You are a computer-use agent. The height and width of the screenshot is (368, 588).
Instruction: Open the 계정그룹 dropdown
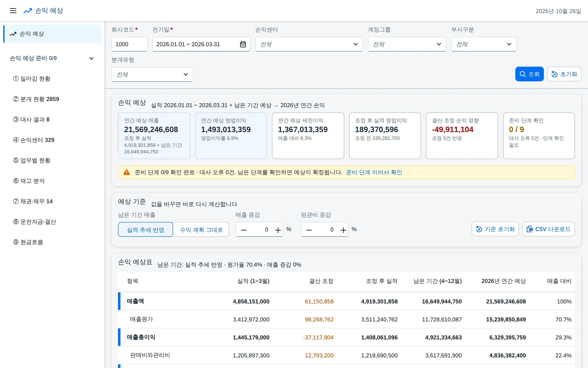tap(407, 44)
